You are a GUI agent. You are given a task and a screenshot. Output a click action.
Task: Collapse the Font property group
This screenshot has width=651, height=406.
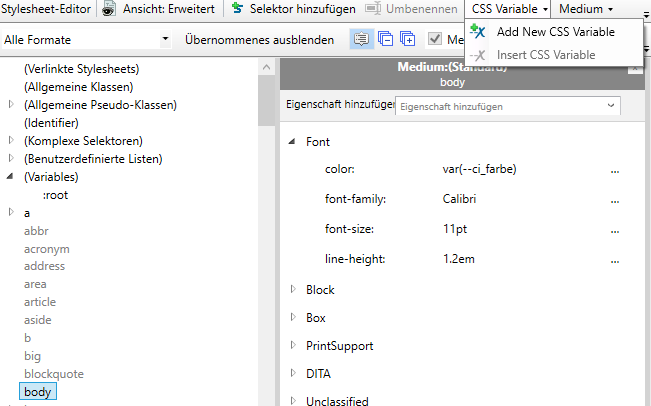pos(292,142)
